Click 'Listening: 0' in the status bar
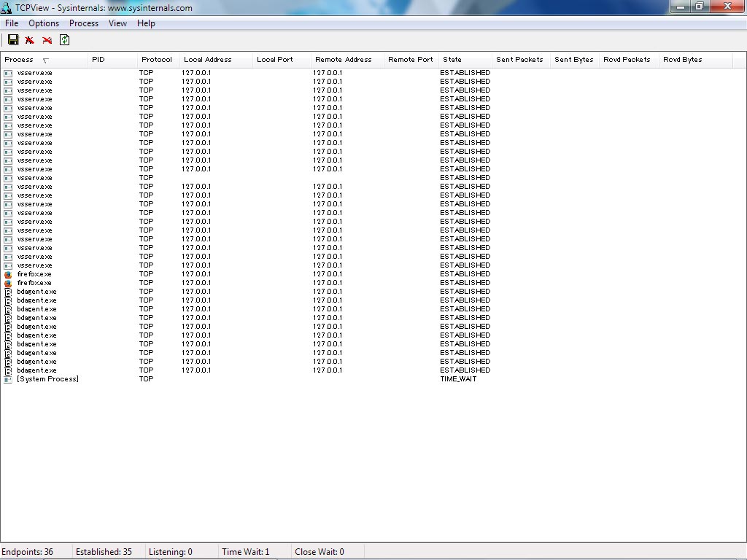 [171, 552]
